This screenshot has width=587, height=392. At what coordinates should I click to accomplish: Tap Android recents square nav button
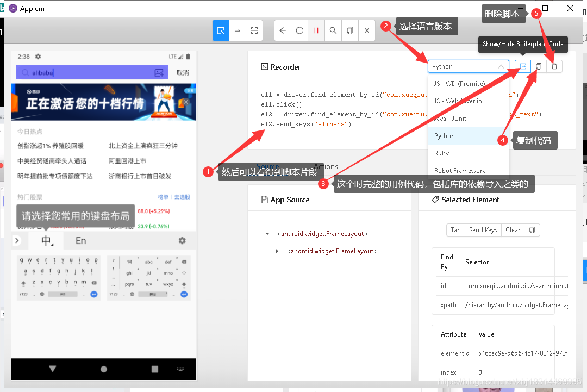point(154,369)
